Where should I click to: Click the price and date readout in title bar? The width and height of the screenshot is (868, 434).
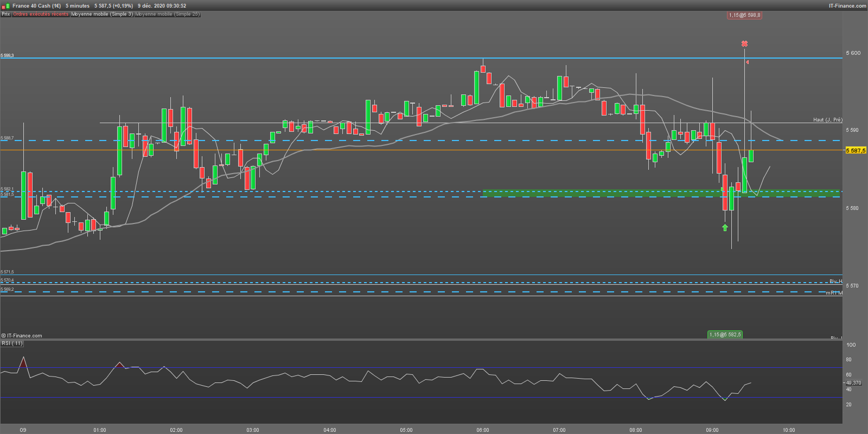[141, 5]
